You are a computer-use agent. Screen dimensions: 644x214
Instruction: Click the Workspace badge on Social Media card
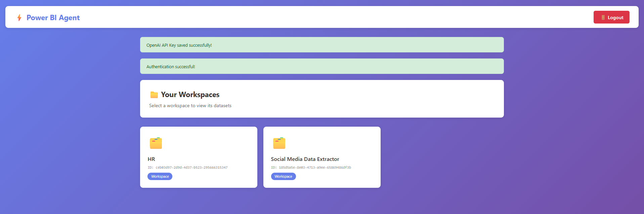(x=283, y=176)
